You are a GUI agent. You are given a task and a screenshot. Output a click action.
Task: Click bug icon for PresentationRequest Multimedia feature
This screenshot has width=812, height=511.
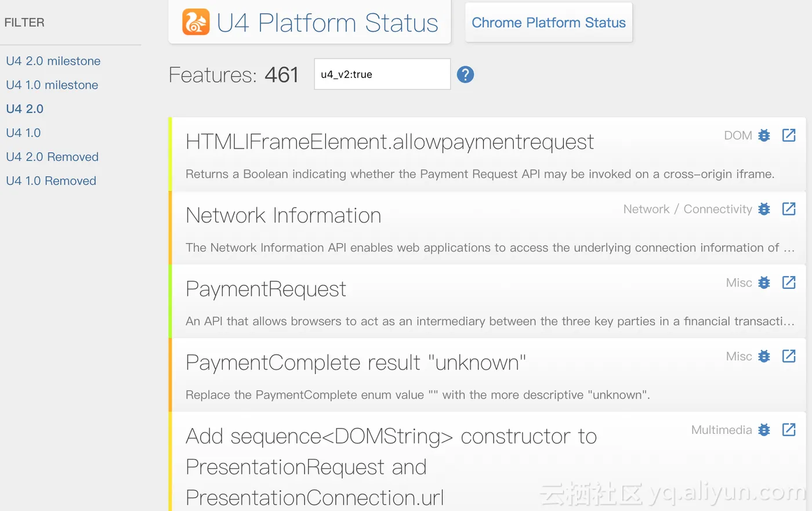[x=764, y=430]
